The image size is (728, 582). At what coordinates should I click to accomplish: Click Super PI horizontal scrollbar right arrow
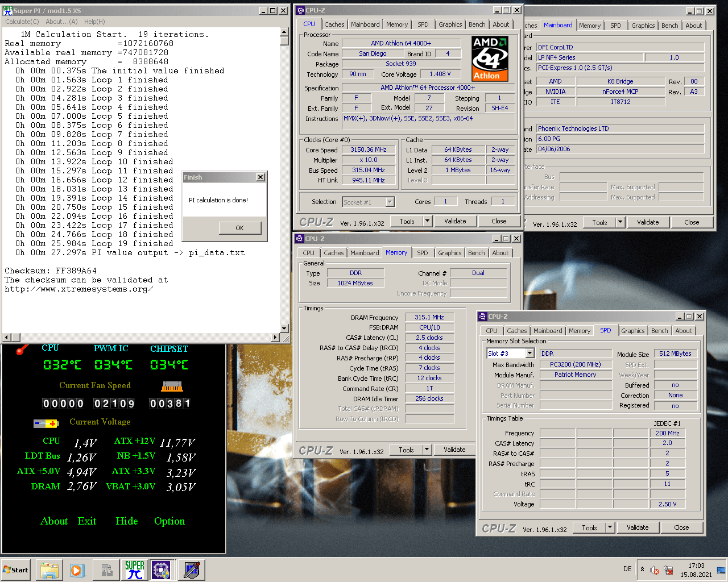pos(275,337)
